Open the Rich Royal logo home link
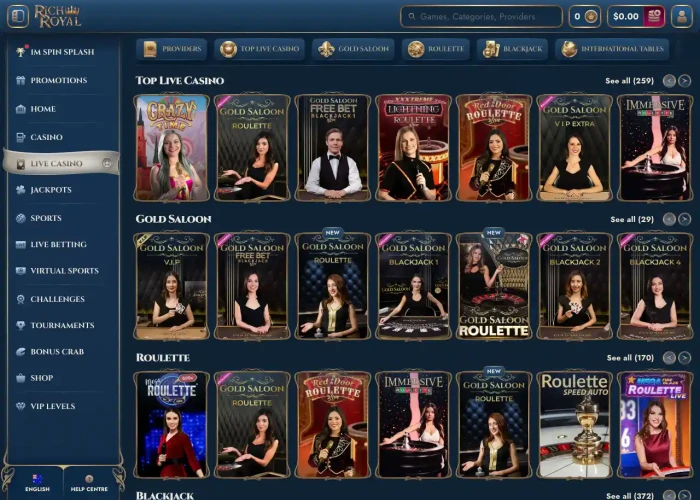Viewport: 700px width, 500px height. tap(58, 17)
